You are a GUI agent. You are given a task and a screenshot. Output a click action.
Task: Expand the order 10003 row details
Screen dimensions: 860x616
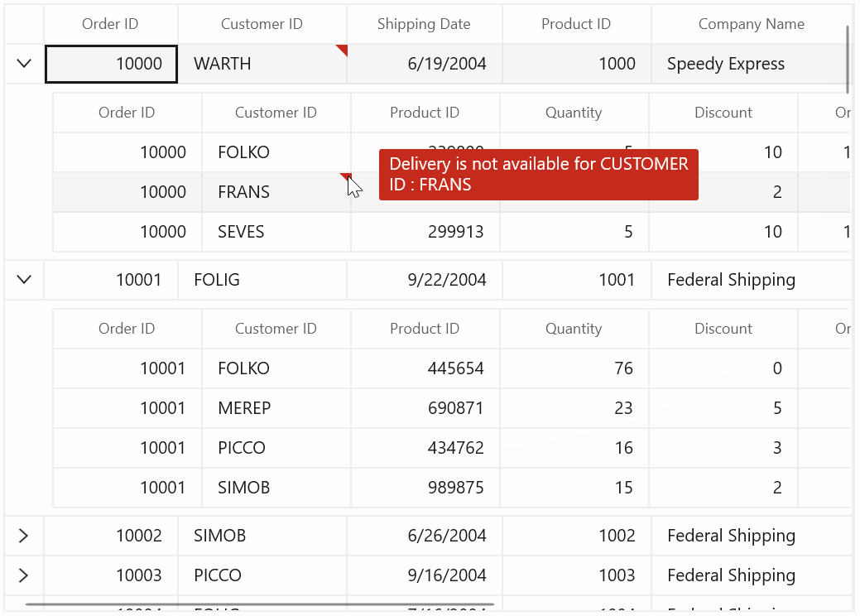(x=23, y=575)
